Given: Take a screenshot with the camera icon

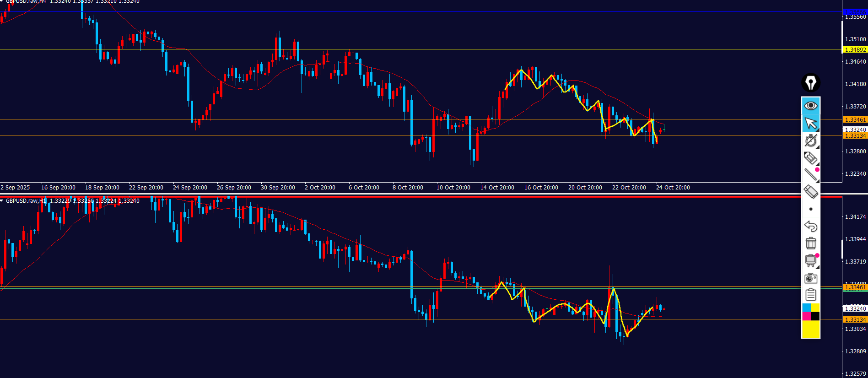Looking at the screenshot, I should tap(810, 278).
